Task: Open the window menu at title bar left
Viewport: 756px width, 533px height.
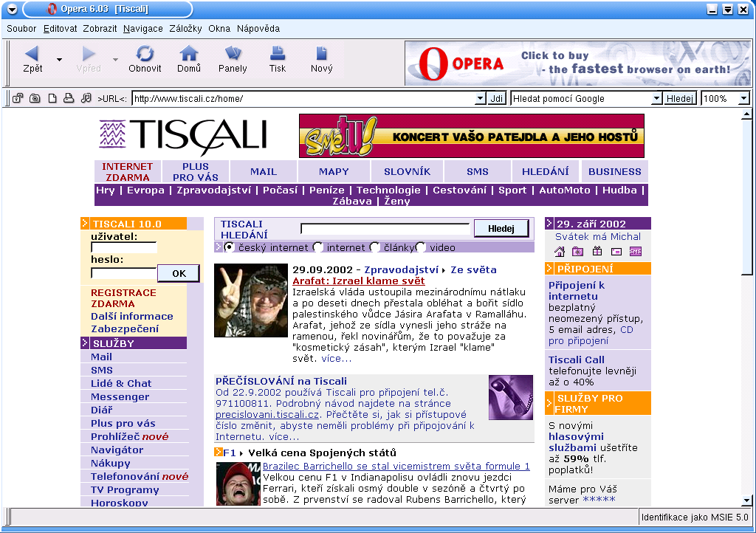Action: (x=13, y=9)
